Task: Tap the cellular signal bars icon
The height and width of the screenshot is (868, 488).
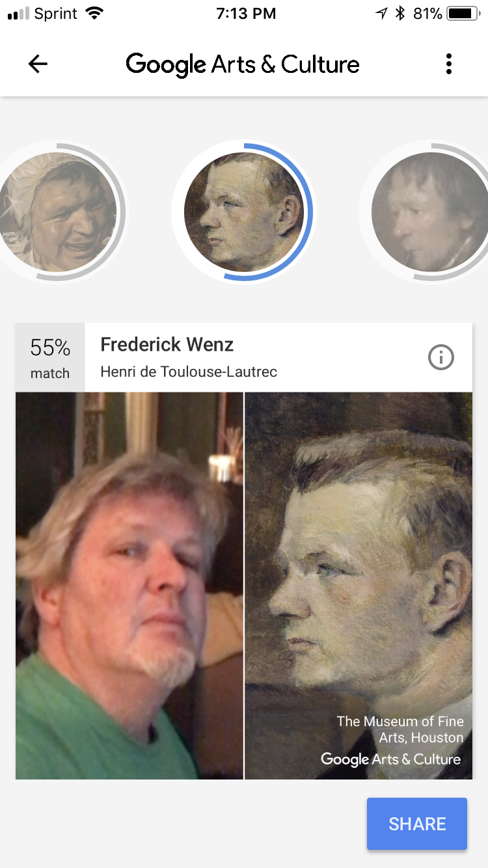Action: pyautogui.click(x=18, y=14)
